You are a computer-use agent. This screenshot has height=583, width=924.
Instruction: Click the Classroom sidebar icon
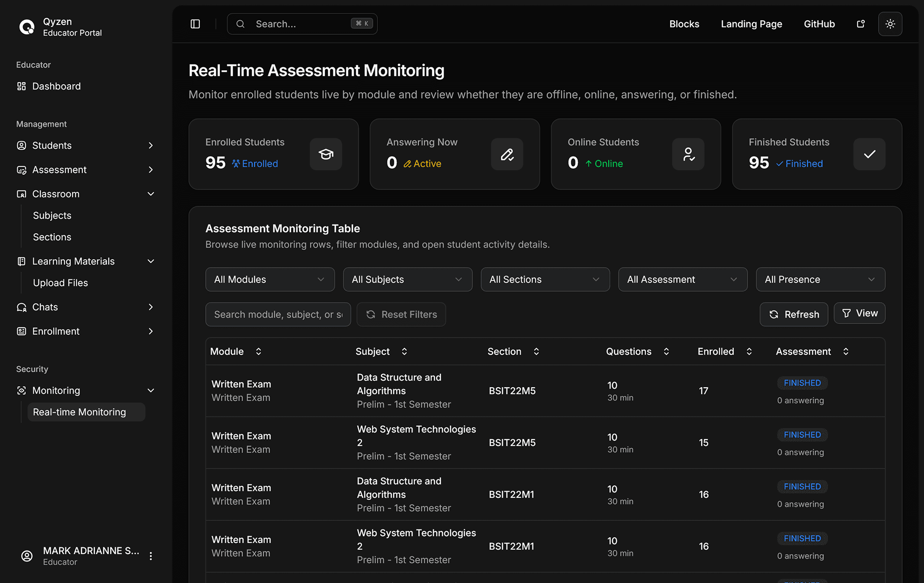[22, 194]
